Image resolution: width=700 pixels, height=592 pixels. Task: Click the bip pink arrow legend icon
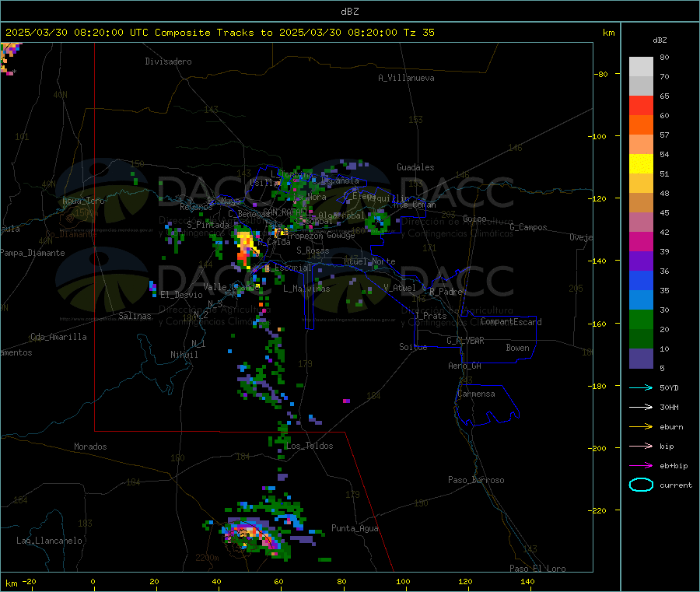(641, 446)
